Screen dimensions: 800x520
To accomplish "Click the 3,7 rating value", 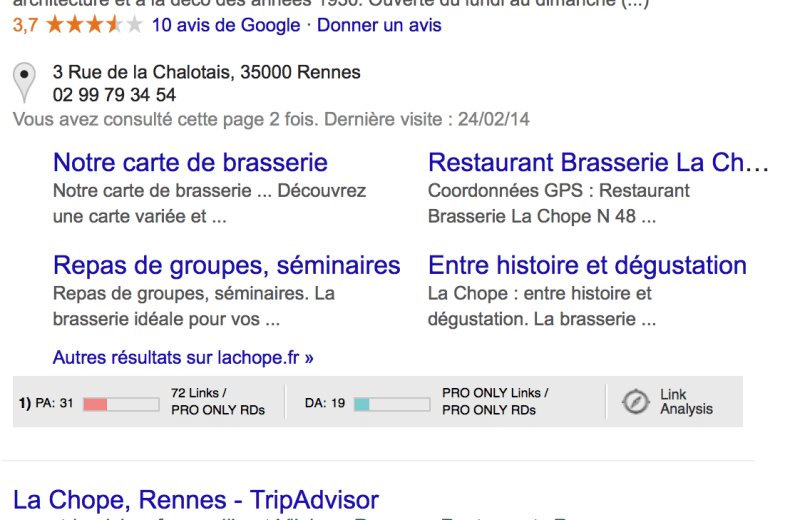I will (25, 25).
